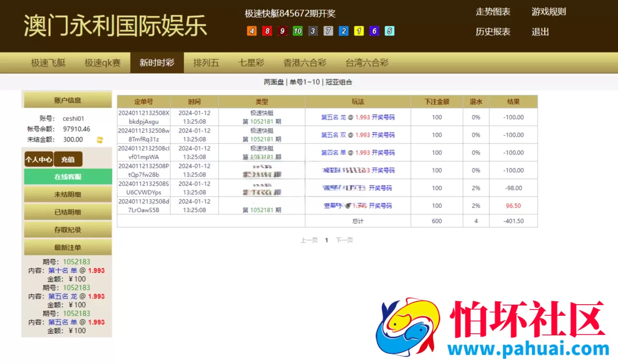This screenshot has width=618, height=364.
Task: Open 开奖号码 link in the 96.50 row
Action: [x=380, y=206]
